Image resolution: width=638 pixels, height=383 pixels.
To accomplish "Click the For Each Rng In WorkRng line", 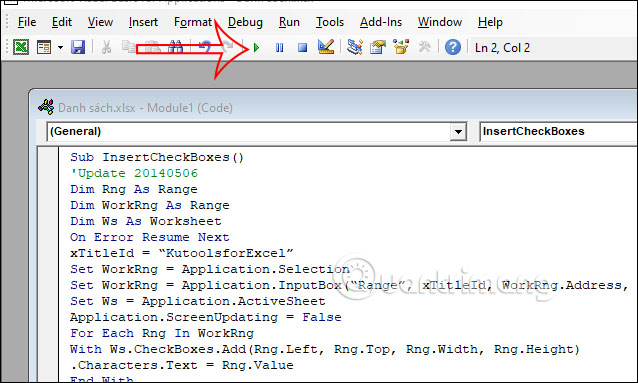I will [x=162, y=333].
